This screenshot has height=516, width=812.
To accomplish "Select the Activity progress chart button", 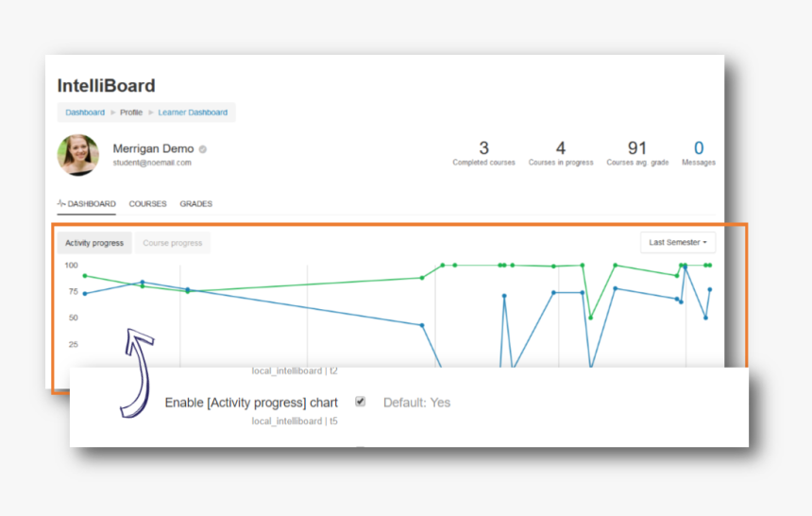I will coord(94,243).
